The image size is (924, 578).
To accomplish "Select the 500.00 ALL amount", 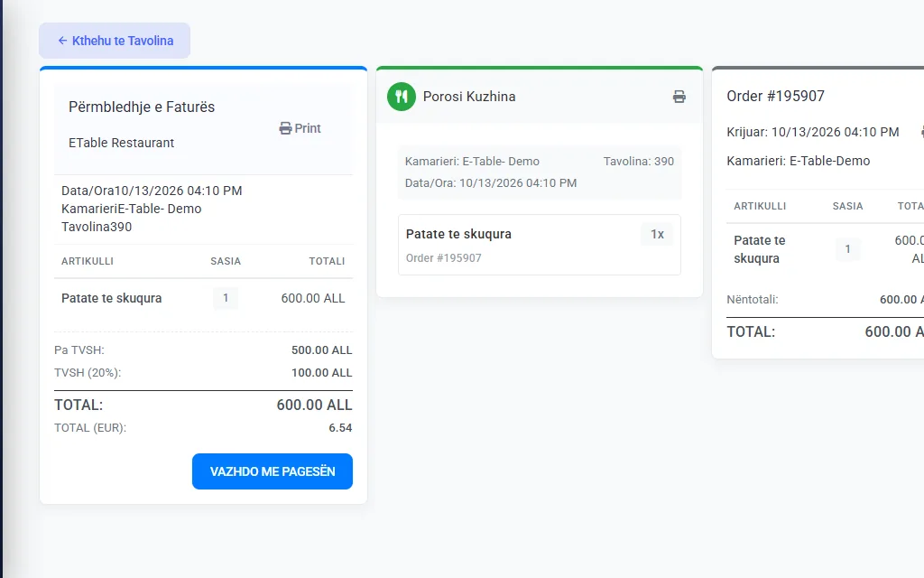I will click(x=322, y=350).
